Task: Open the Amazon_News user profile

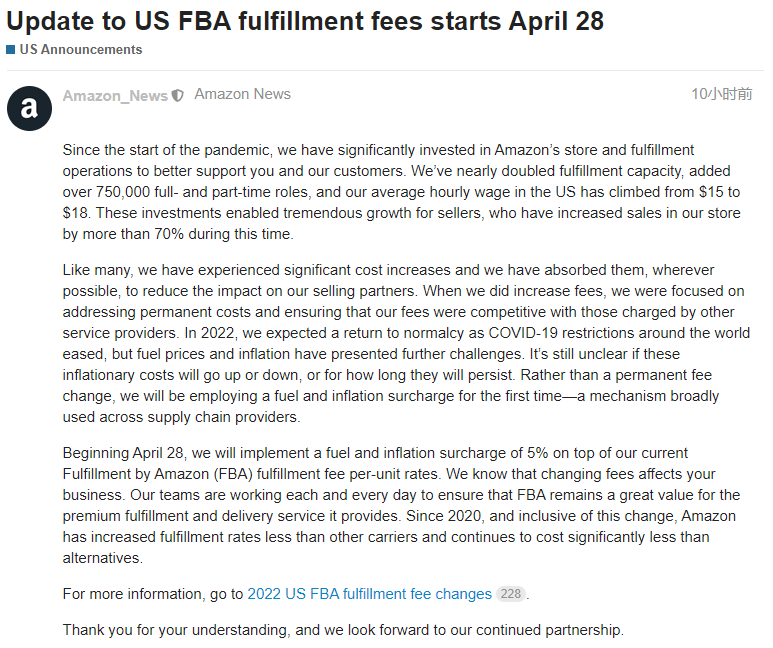Action: click(x=115, y=96)
